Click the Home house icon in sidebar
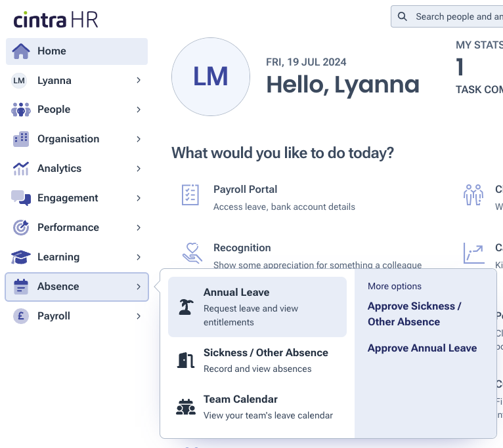 21,51
